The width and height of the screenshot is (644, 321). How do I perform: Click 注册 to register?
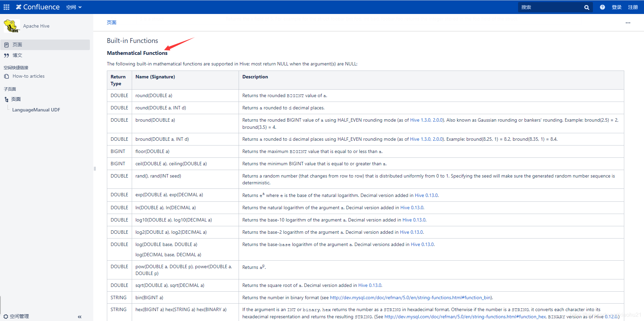(x=633, y=7)
